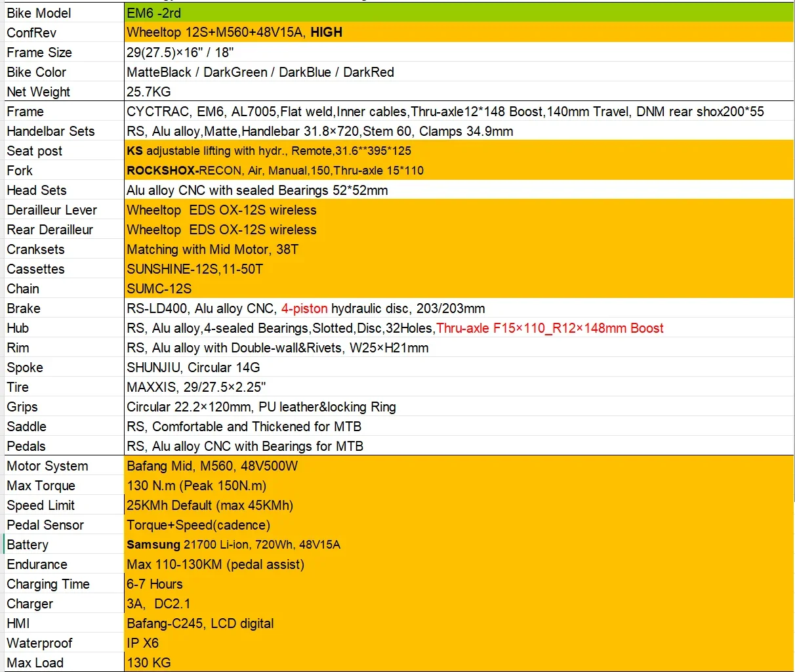The height and width of the screenshot is (672, 795).
Task: Click 'Alu alloy CNC with sealed Bearings 52*52mm'
Action: [x=459, y=190]
